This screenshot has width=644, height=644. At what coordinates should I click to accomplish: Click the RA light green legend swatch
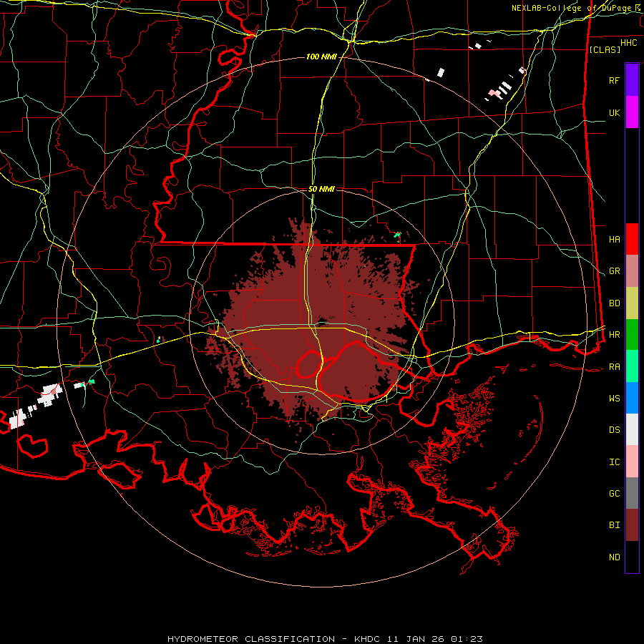(632, 366)
